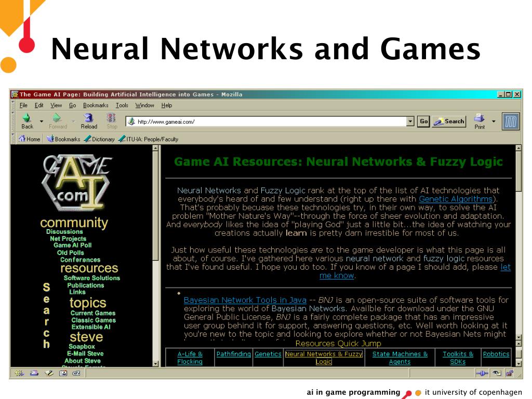Open the Print options dropdown arrow
The width and height of the screenshot is (532, 399).
tap(494, 121)
